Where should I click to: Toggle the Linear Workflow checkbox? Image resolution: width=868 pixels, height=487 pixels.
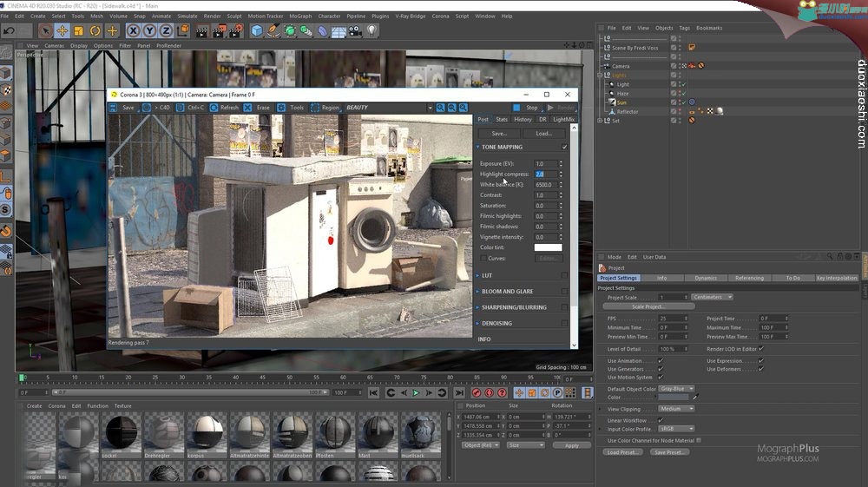coord(661,420)
